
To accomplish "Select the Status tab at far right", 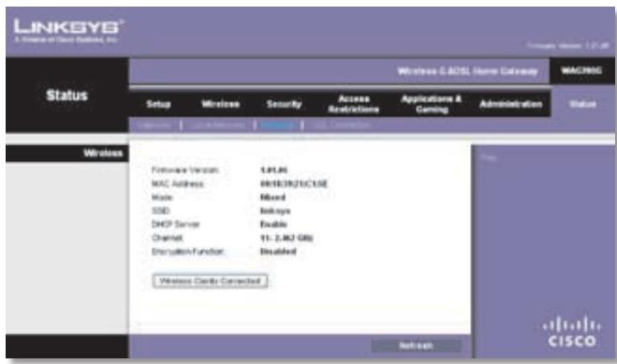I will pos(582,104).
